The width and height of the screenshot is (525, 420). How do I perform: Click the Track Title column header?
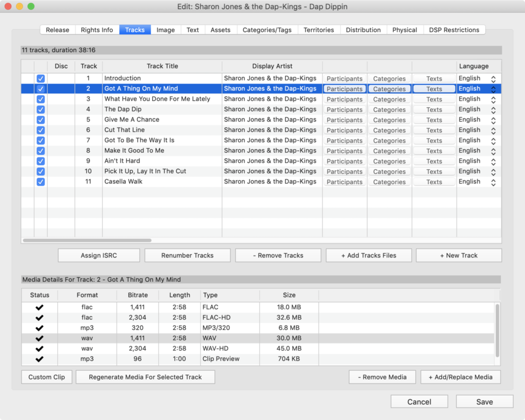click(163, 66)
